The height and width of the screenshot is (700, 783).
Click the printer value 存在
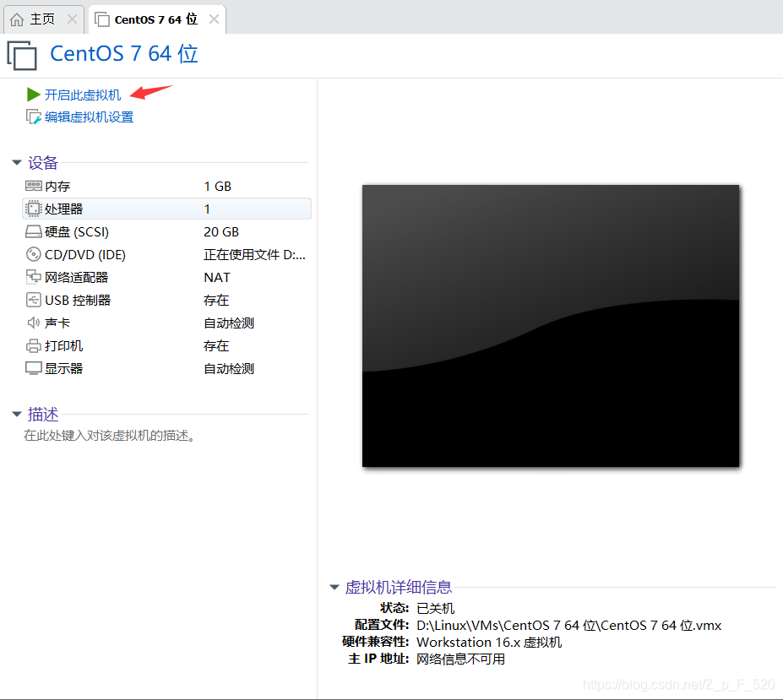pyautogui.click(x=216, y=345)
